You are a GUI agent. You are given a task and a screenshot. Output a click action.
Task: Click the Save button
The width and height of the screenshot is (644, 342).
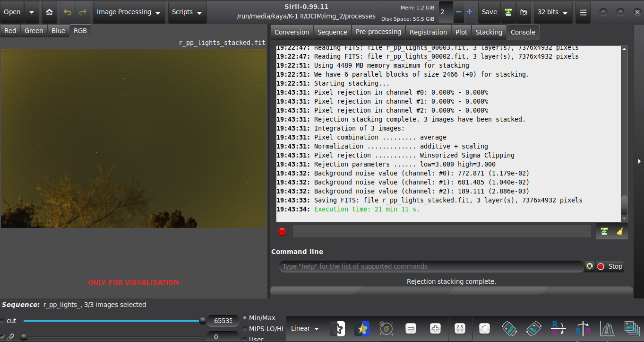[489, 12]
